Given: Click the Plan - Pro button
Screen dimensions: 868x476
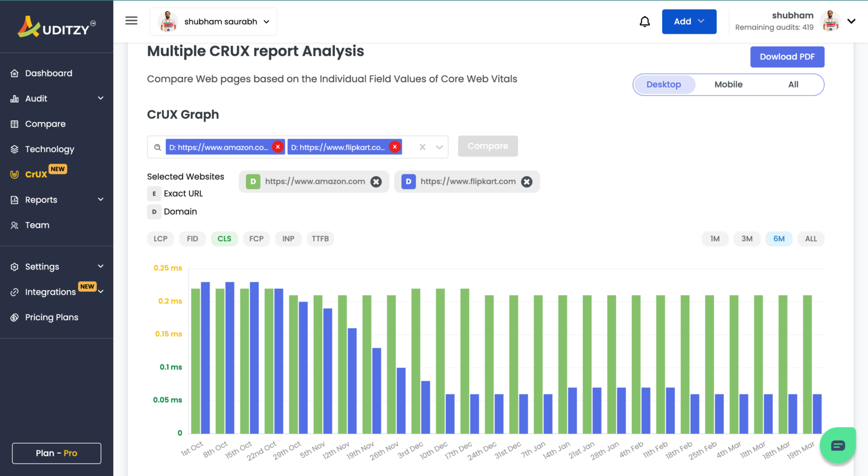Looking at the screenshot, I should 57,453.
